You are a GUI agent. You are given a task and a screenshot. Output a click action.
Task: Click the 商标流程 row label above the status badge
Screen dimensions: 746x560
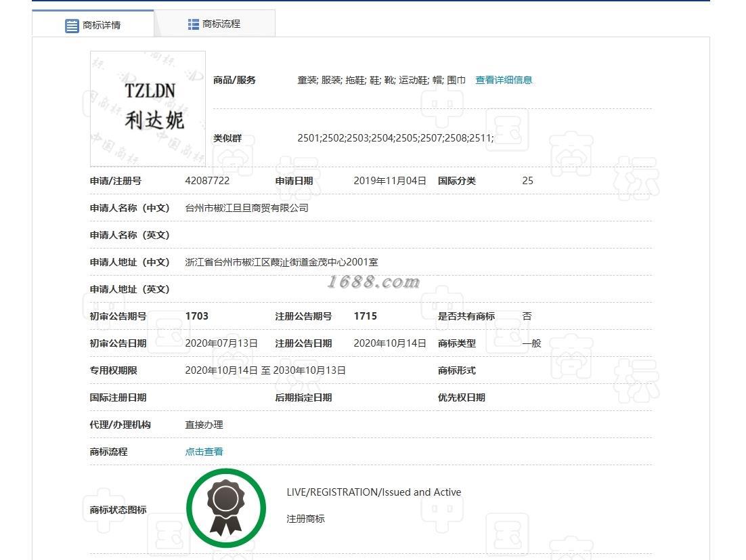108,452
